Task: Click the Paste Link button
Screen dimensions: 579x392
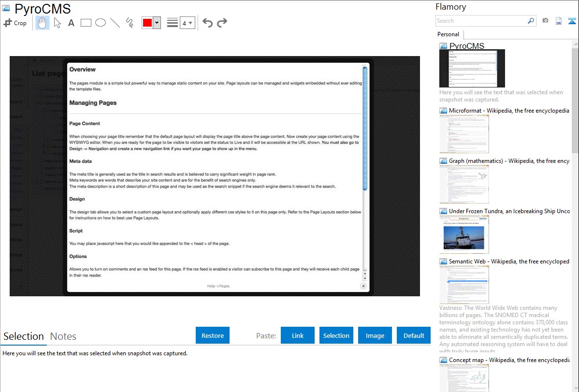Action: coord(298,335)
